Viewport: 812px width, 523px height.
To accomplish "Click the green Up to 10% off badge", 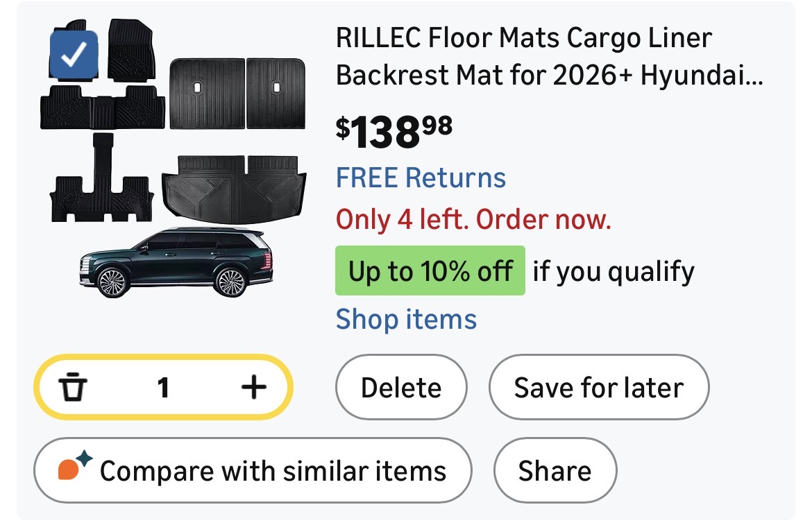I will 430,271.
